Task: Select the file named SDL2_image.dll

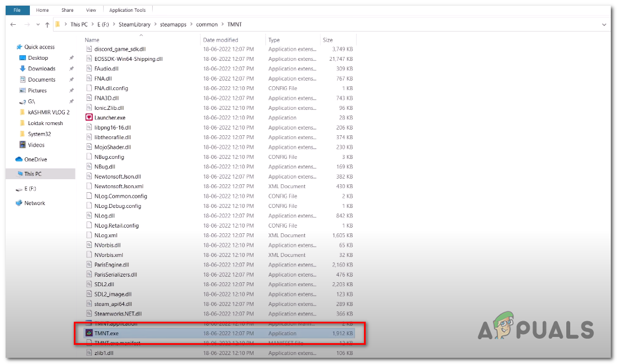Action: tap(113, 294)
